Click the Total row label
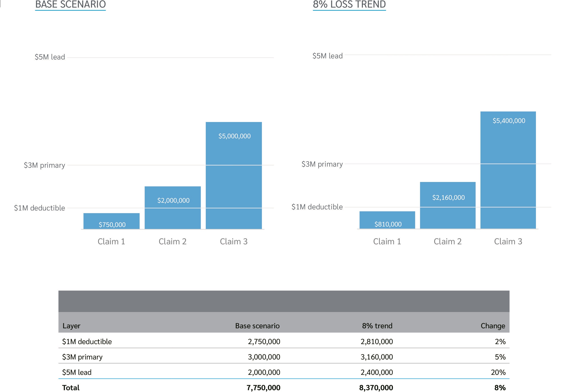568x392 pixels. coord(71,388)
